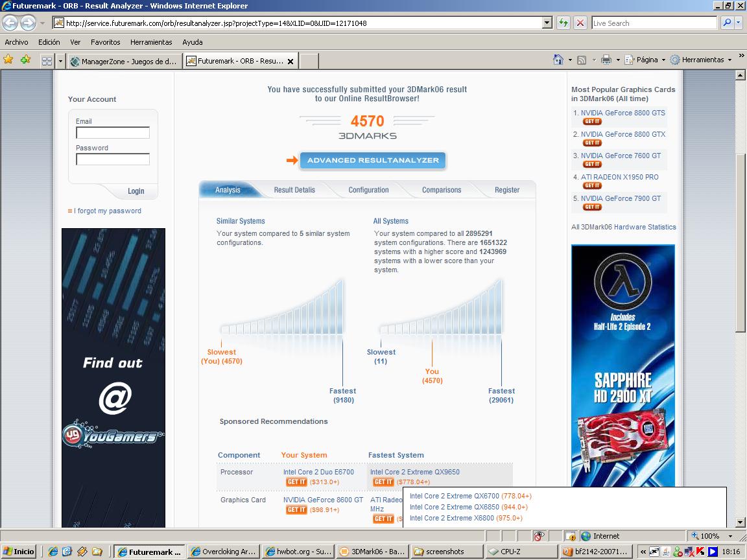Click I forgot my password link
The image size is (747, 560).
(x=107, y=211)
